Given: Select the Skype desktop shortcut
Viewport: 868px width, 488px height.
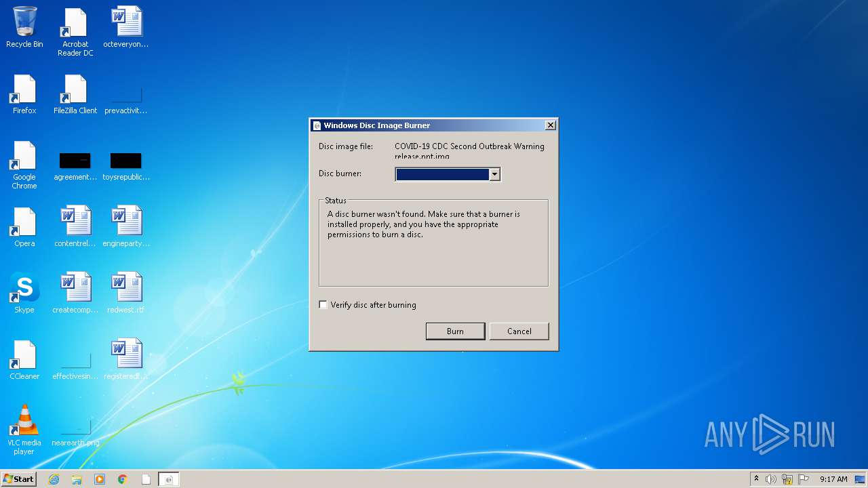Looking at the screenshot, I should (24, 293).
